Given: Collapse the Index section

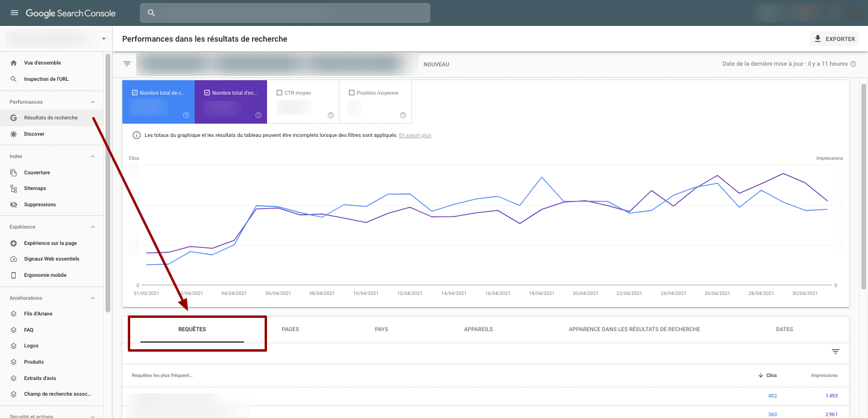Looking at the screenshot, I should click(x=93, y=156).
